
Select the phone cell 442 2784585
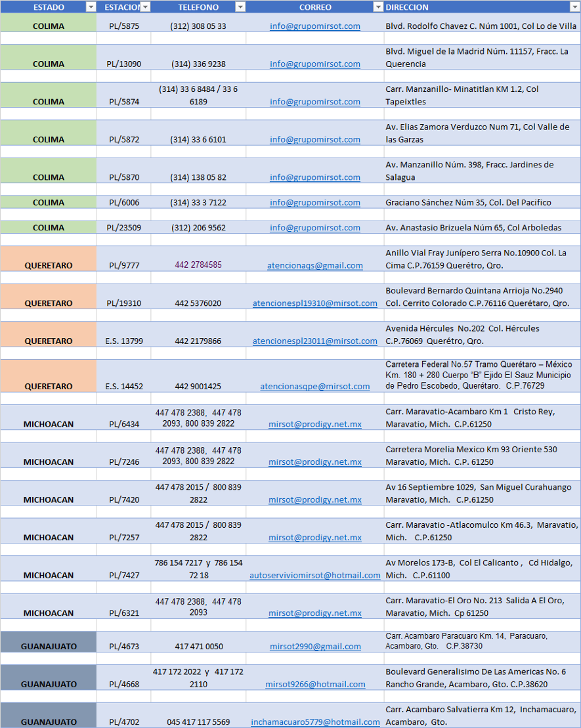click(x=198, y=265)
